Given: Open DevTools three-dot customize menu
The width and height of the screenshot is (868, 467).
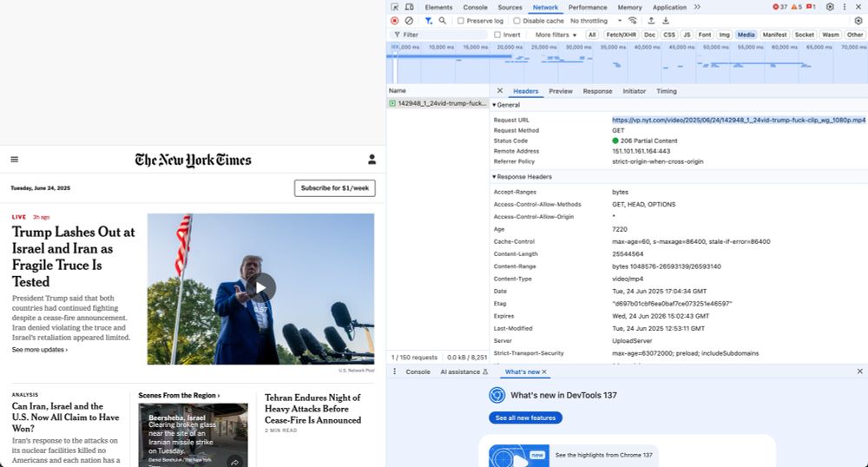Looking at the screenshot, I should [x=845, y=7].
